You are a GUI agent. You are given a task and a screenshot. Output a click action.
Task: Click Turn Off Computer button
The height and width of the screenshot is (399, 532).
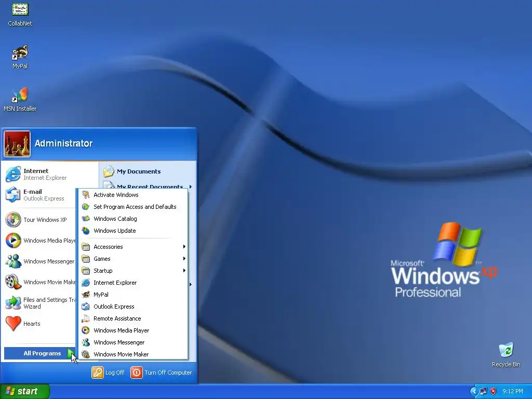pos(162,373)
